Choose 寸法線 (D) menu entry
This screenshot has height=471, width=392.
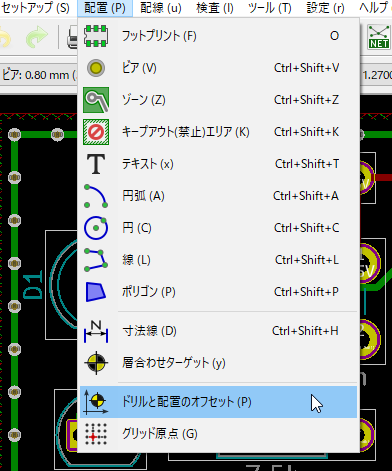point(218,331)
